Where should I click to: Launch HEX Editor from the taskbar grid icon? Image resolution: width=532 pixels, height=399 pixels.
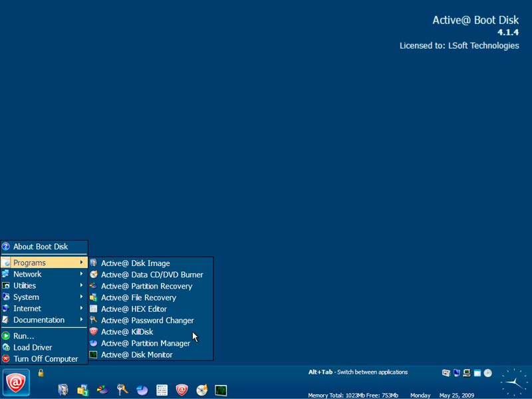162,390
